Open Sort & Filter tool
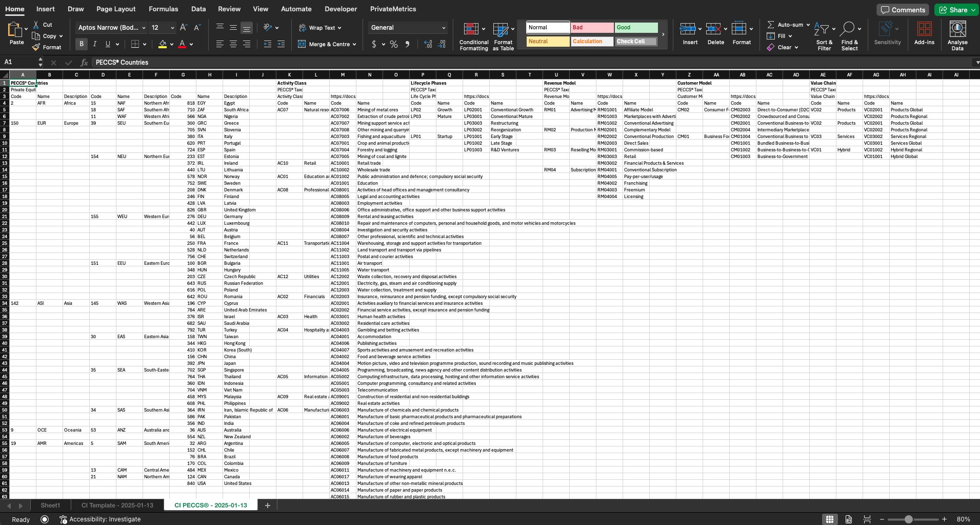980x525 pixels. tap(821, 30)
